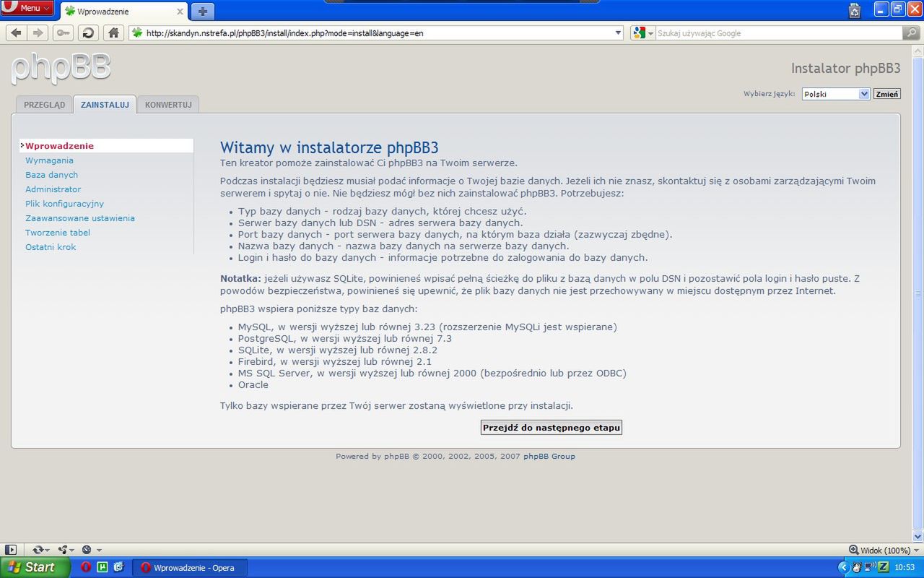
Task: Reload the page with the refresh icon
Action: [88, 33]
